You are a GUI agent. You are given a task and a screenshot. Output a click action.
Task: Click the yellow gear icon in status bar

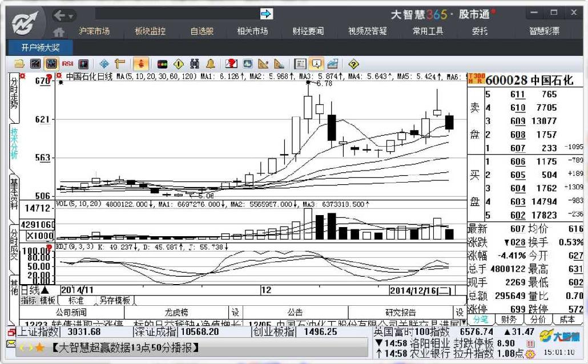(530, 354)
